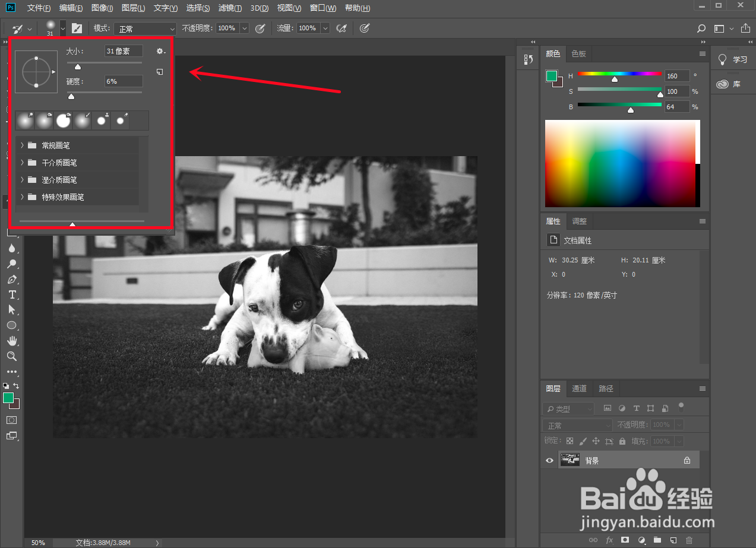Create a new layer group folder
The height and width of the screenshot is (548, 756).
click(657, 540)
